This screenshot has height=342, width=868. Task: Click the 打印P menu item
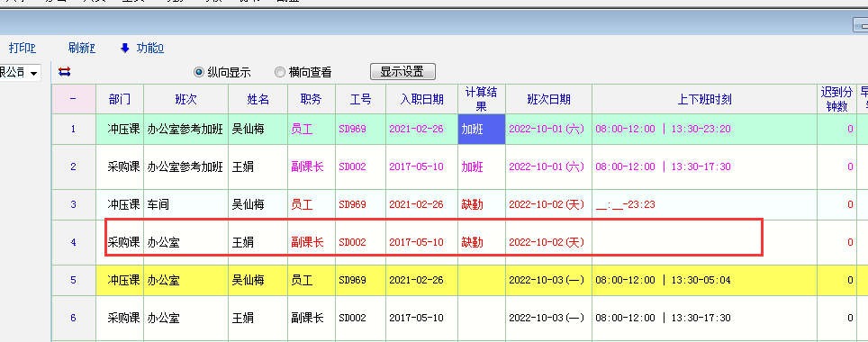click(23, 48)
